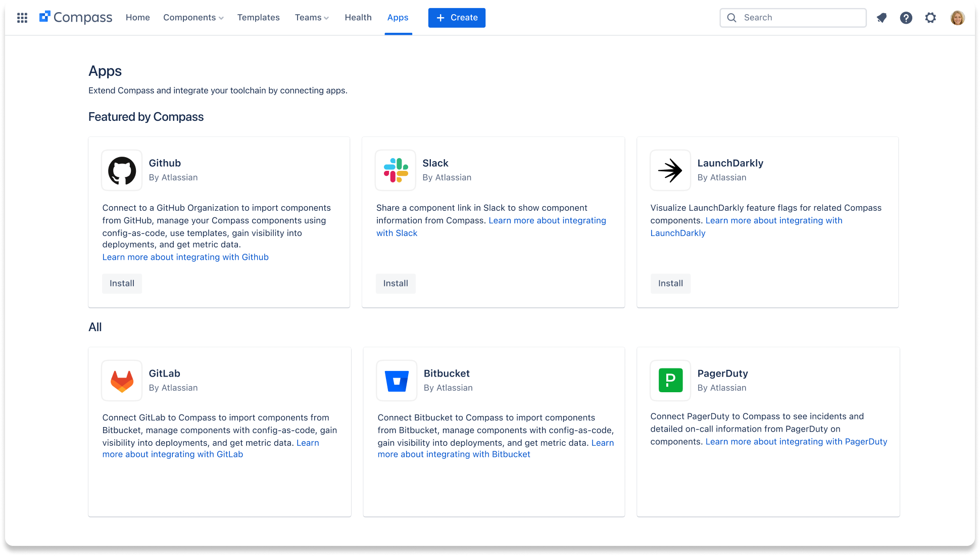Image resolution: width=980 pixels, height=556 pixels.
Task: Open the Atlassian app switcher grid
Action: tap(22, 17)
